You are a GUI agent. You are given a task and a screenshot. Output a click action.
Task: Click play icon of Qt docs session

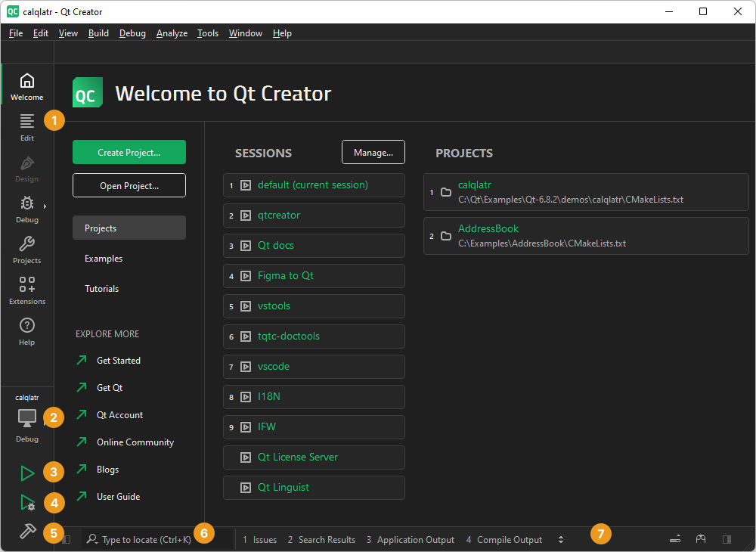click(x=246, y=246)
